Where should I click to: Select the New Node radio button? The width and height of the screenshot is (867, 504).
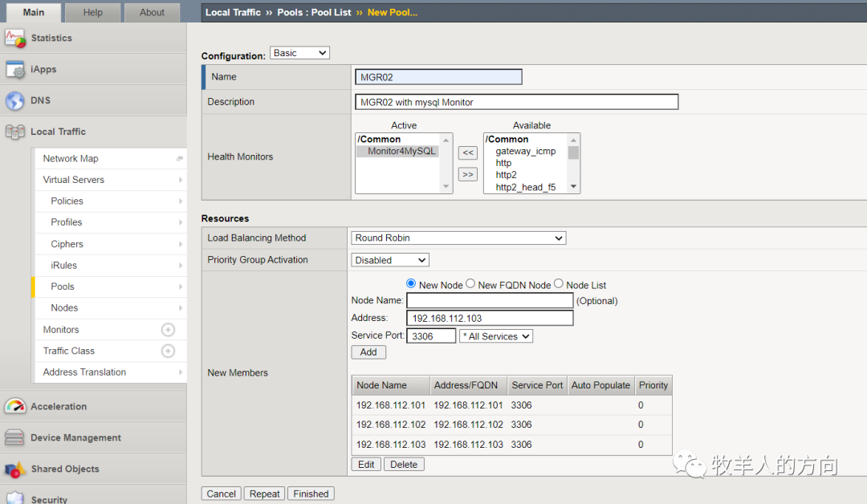coord(411,284)
